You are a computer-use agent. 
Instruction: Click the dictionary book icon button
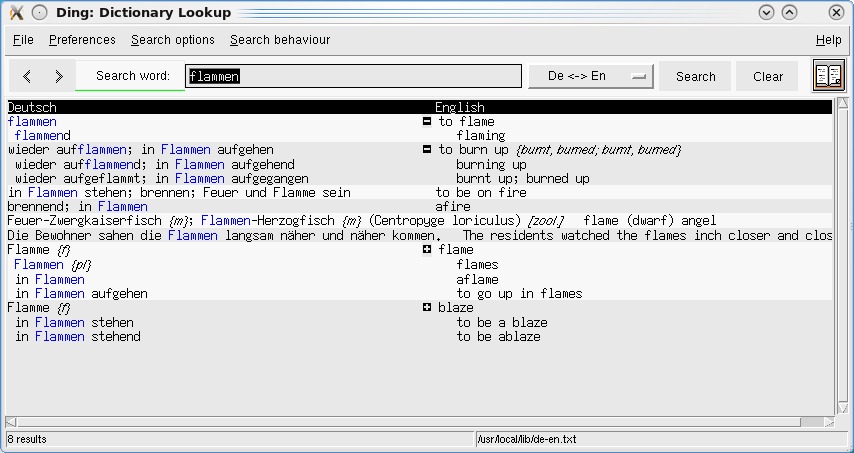[x=828, y=76]
